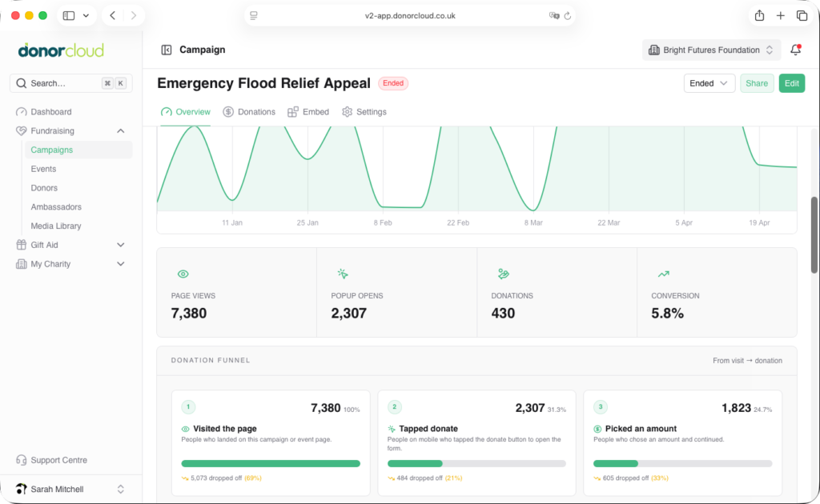Click the Tapped donate progress bar
The image size is (820, 504).
(476, 463)
